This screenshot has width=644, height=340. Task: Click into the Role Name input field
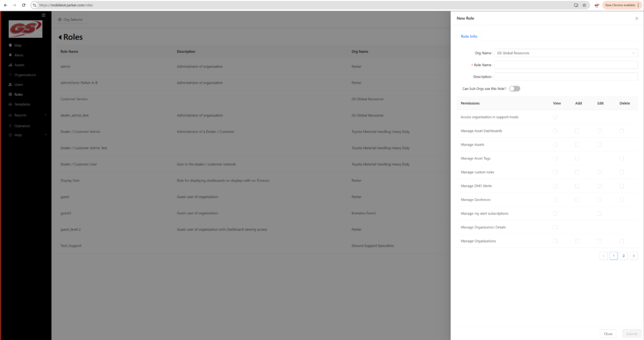pyautogui.click(x=566, y=65)
